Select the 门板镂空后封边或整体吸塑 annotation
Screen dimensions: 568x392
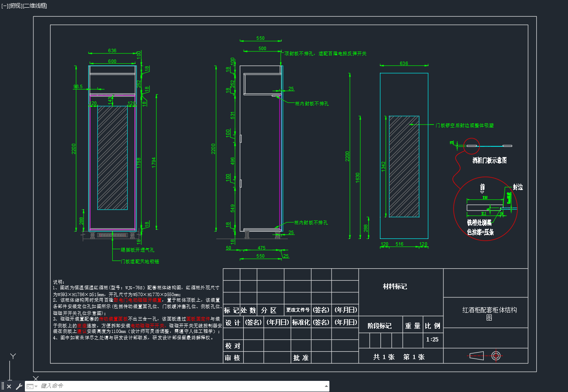(x=465, y=125)
